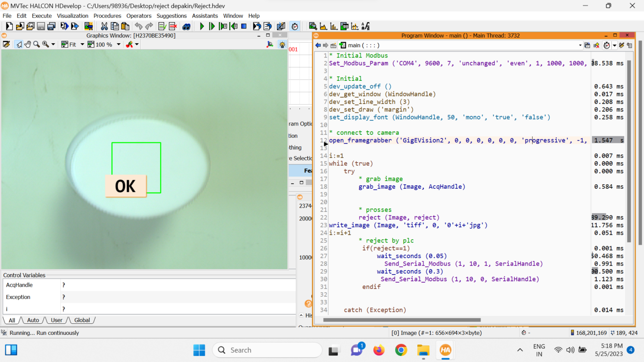
Task: Toggle the lightbulb icon in Graphics Window
Action: (282, 45)
